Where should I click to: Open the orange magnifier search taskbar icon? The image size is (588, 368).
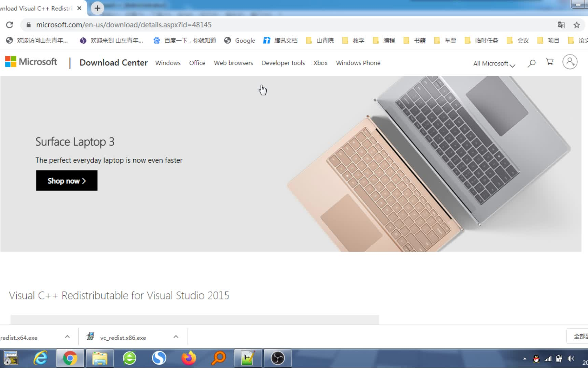[x=218, y=358]
